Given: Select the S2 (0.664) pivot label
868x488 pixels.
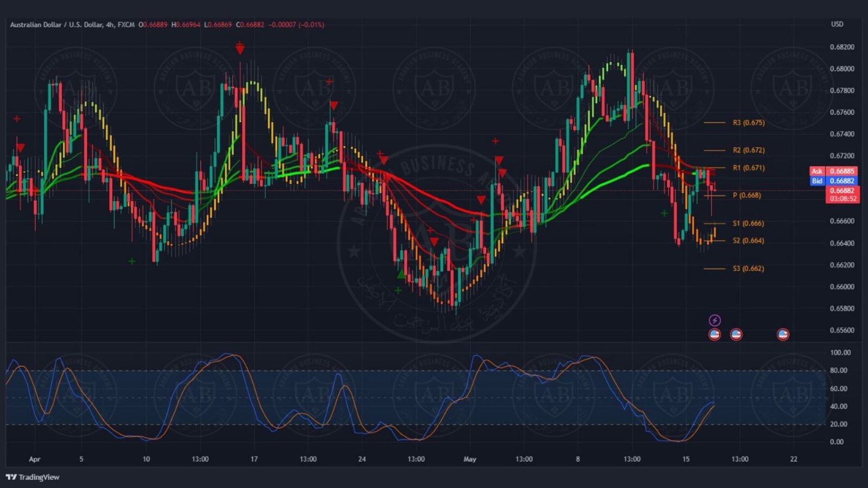Looking at the screenshot, I should tap(748, 241).
